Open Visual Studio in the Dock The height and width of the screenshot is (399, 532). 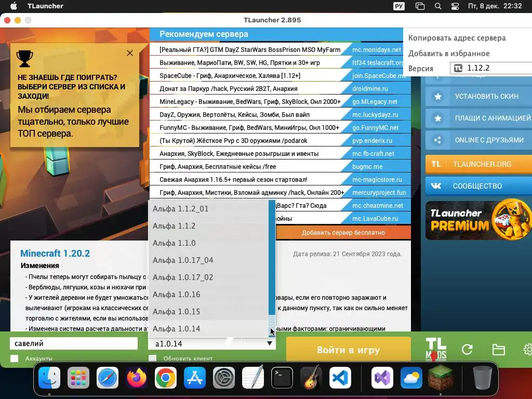tap(382, 378)
